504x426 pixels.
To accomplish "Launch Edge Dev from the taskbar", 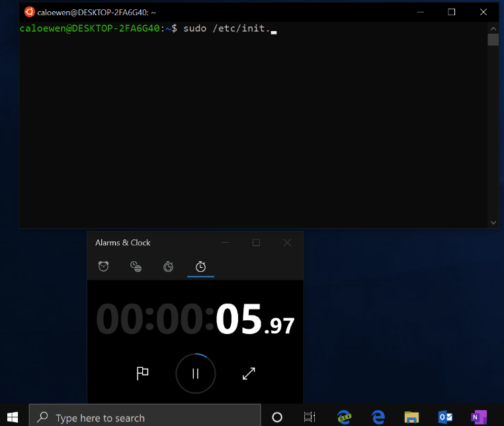I will pos(344,417).
